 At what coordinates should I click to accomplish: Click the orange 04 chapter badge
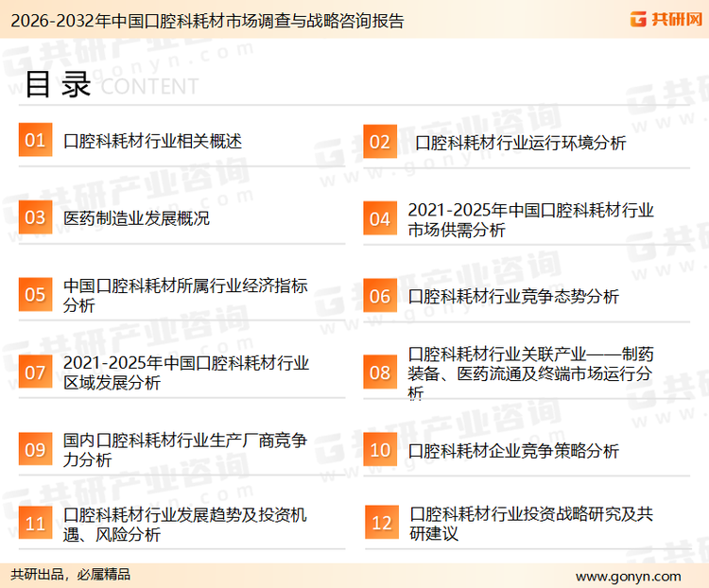click(x=380, y=218)
